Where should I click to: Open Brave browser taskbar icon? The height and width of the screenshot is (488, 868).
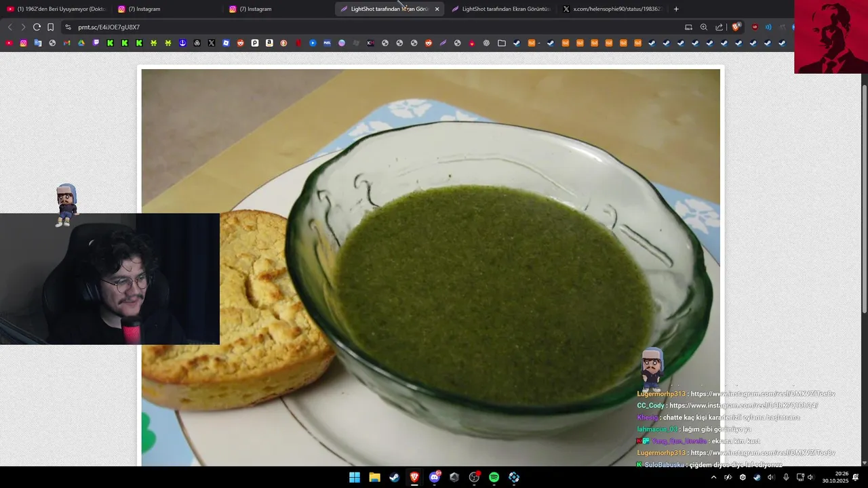414,477
